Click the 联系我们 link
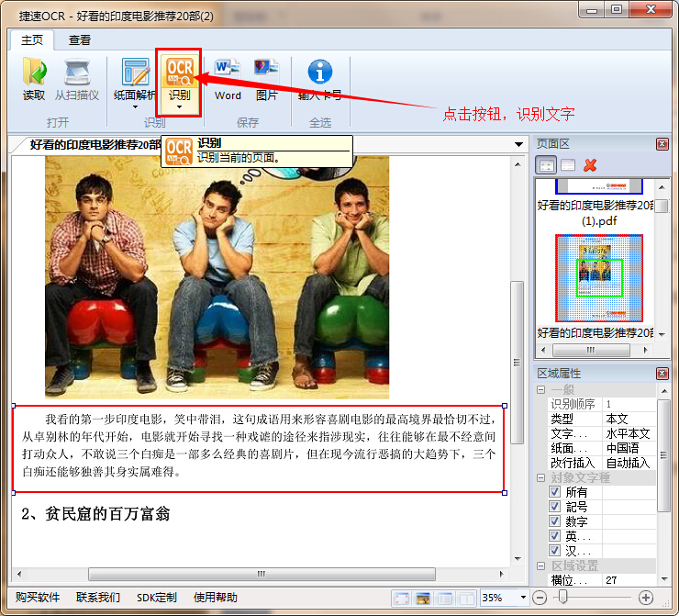This screenshot has height=616, width=679. pyautogui.click(x=98, y=598)
